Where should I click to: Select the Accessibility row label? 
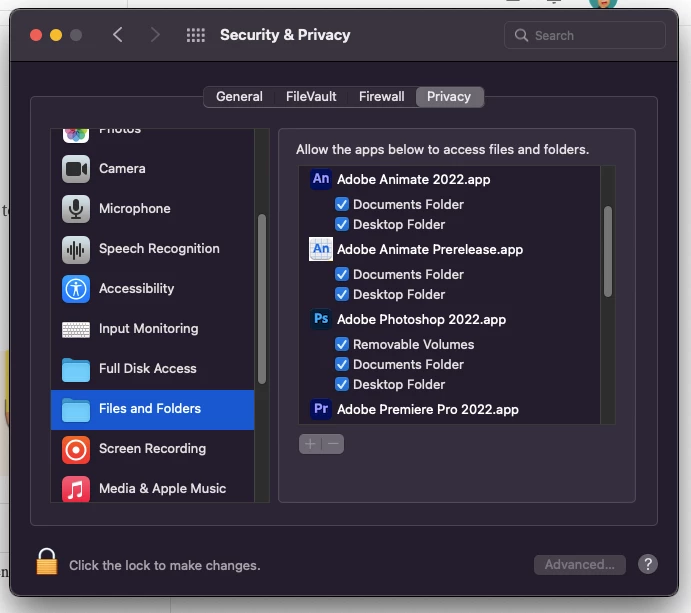(137, 289)
